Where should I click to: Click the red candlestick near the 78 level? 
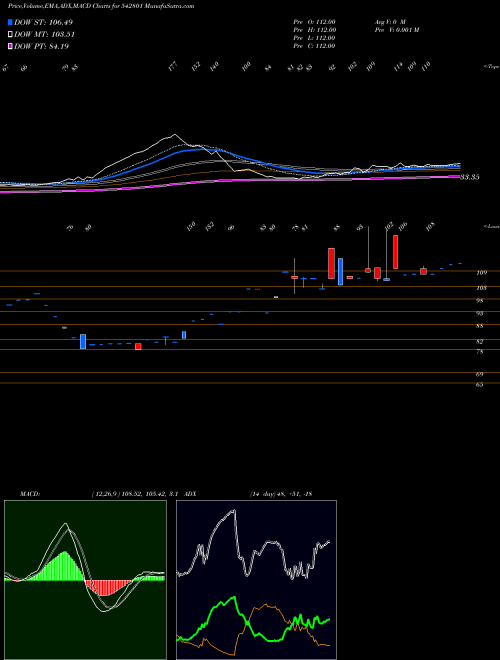point(138,346)
